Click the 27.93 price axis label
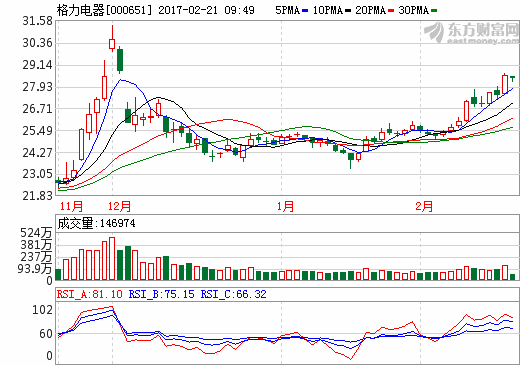 [37, 87]
